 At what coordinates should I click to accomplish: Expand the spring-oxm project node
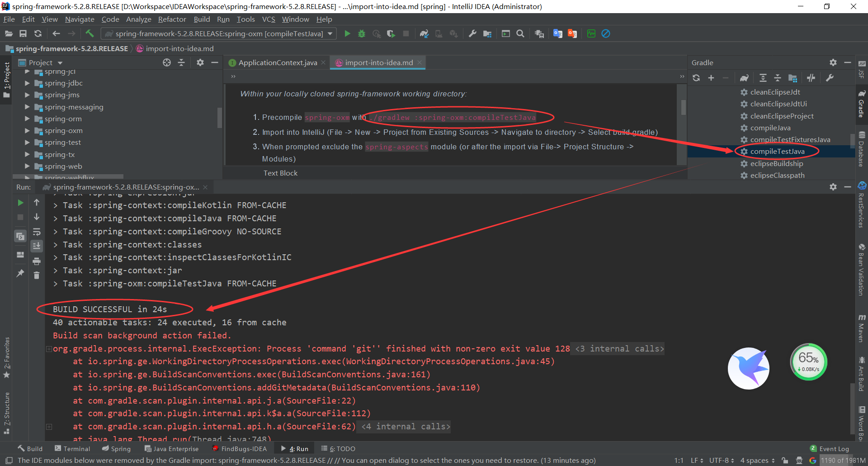point(27,131)
